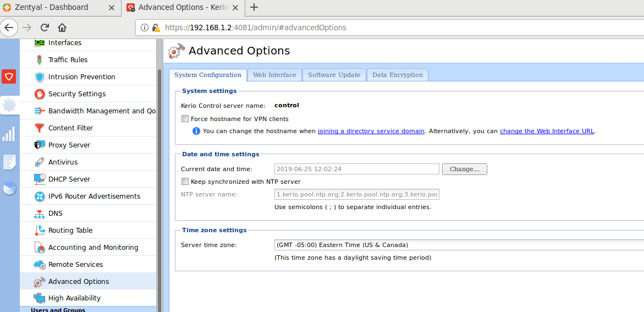This screenshot has height=312, width=644.
Task: Click the Antivirus syringe icon
Action: [x=40, y=162]
